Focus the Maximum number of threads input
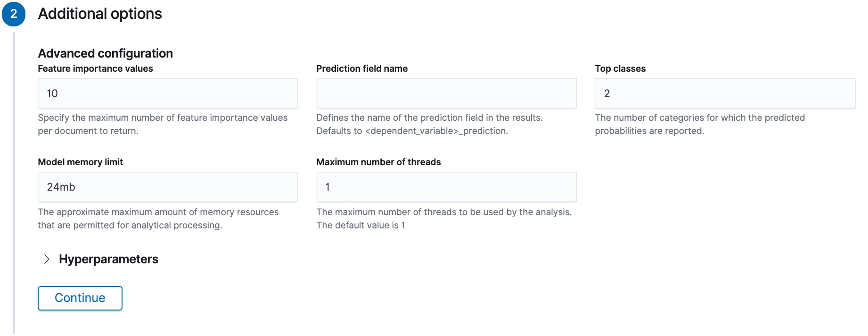Viewport: 868px width, 336px height. pyautogui.click(x=446, y=186)
